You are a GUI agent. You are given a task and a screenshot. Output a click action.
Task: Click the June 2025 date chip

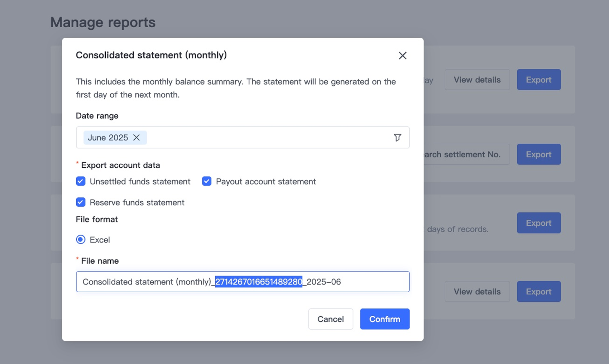point(108,138)
